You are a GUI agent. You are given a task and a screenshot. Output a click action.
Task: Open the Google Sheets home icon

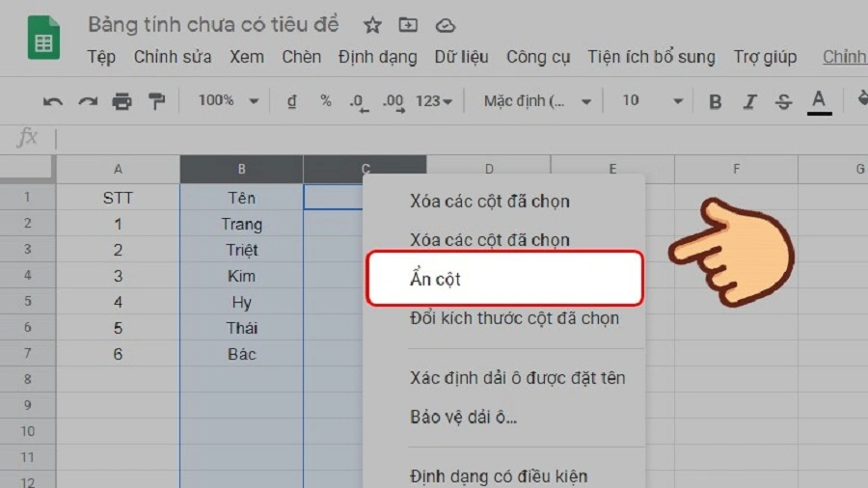[x=43, y=38]
